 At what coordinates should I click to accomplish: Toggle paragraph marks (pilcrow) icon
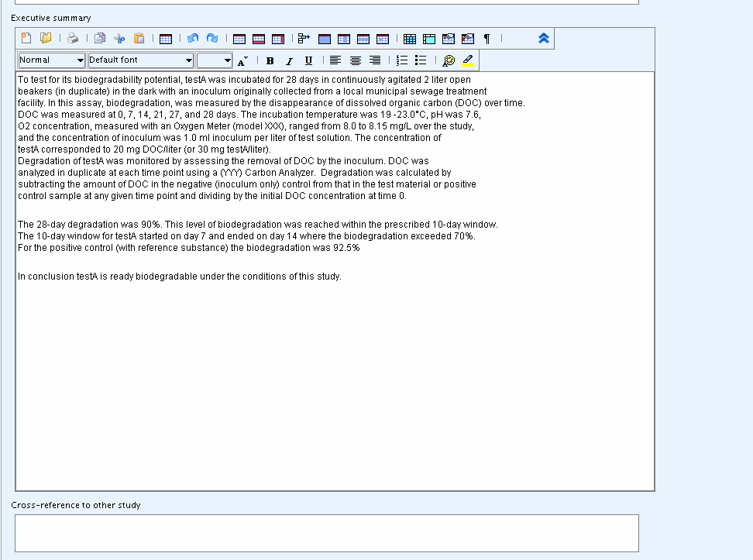(x=487, y=39)
